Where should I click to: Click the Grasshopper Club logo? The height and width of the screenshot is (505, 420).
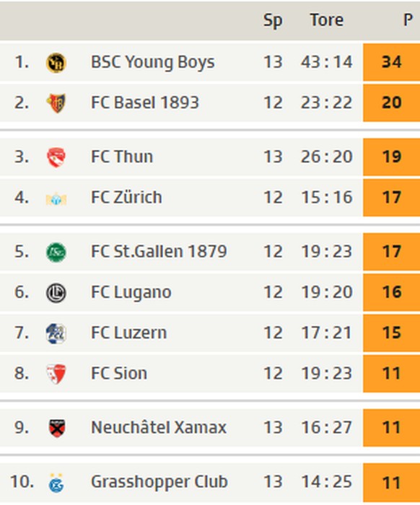56,483
